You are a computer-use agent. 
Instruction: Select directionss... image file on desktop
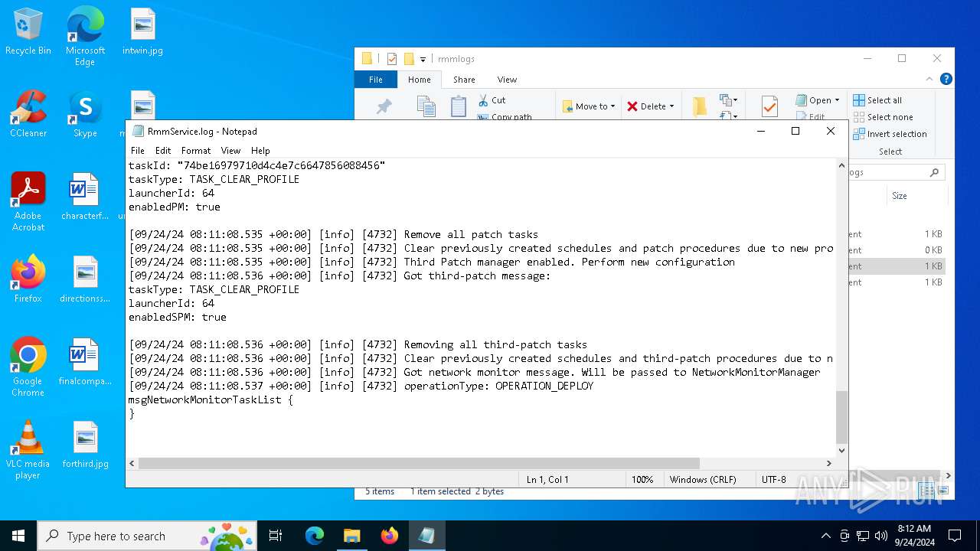[85, 280]
